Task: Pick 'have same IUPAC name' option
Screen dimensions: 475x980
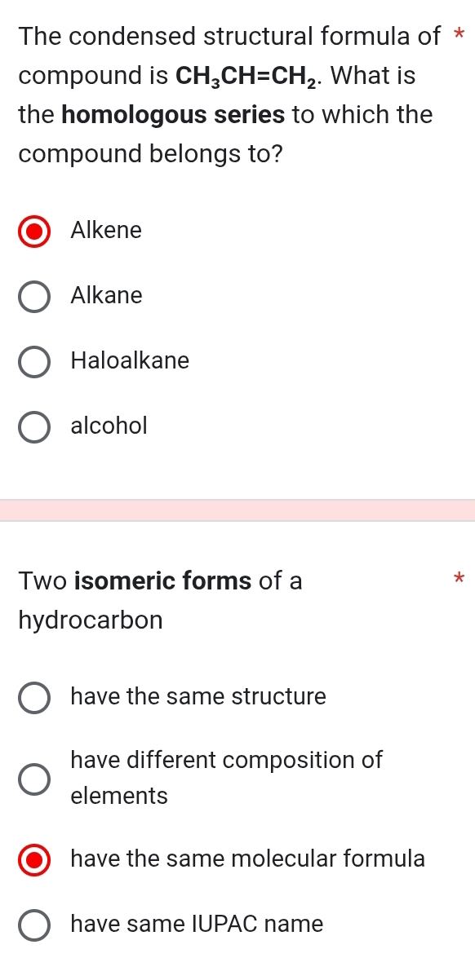Action: click(33, 925)
